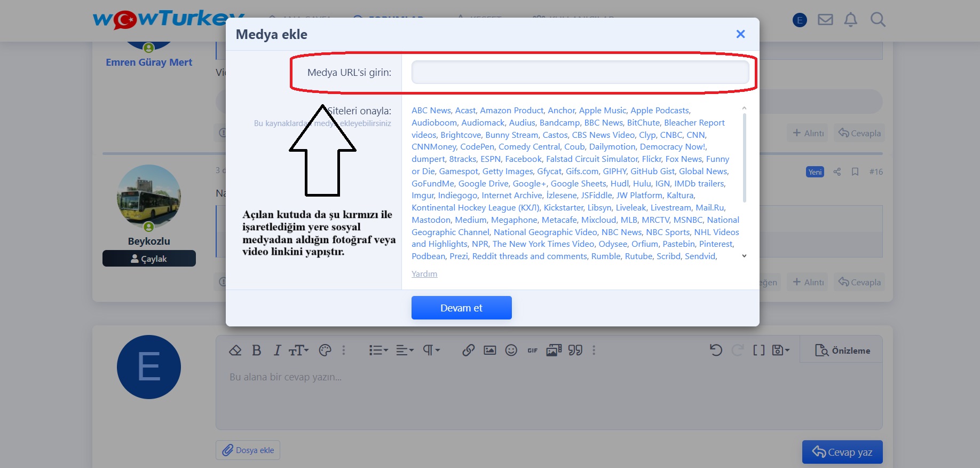Open the user account E avatar
The height and width of the screenshot is (468, 980).
pyautogui.click(x=800, y=20)
